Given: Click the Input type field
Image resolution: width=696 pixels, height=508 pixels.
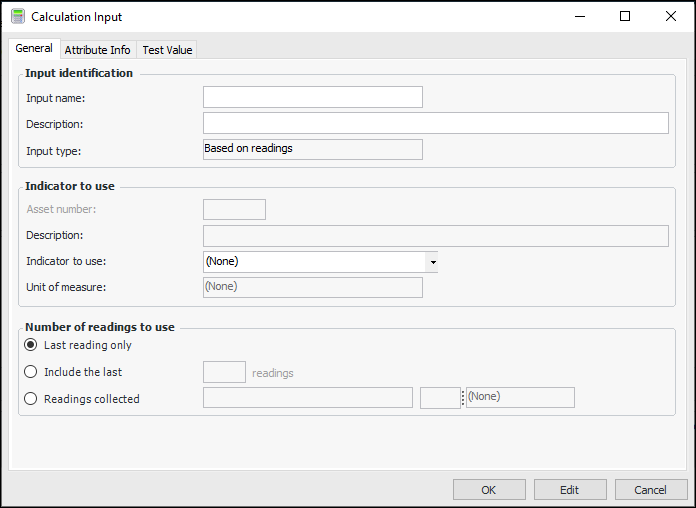Looking at the screenshot, I should point(312,149).
